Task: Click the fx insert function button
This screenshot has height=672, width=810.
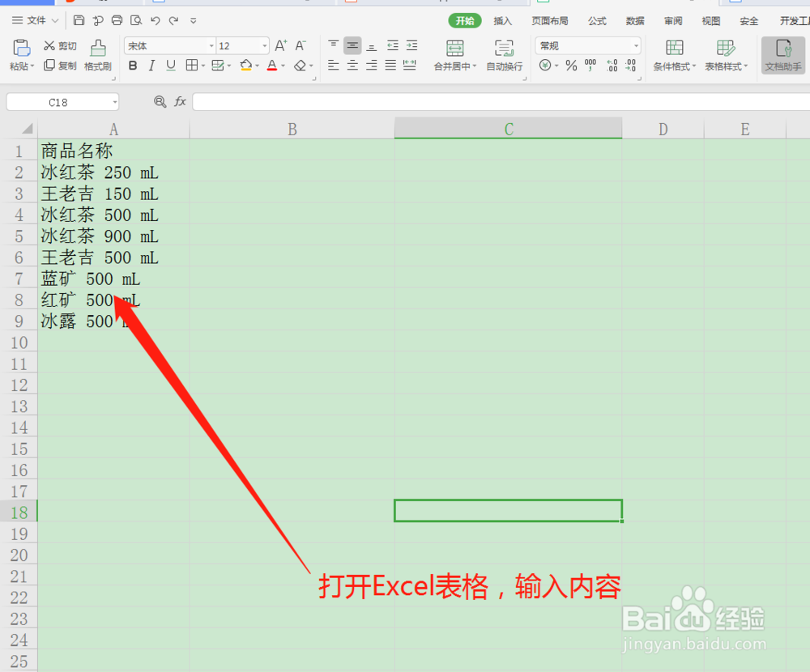Action: pos(180,102)
